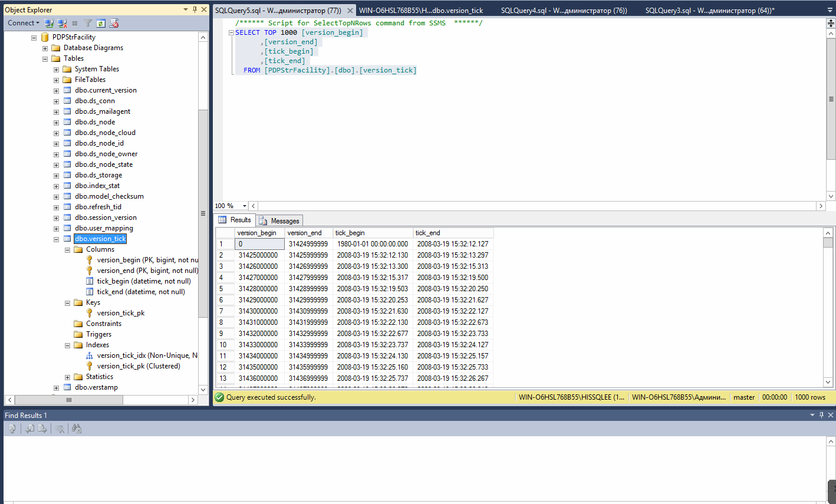Click the tick_begin column header in results
The width and height of the screenshot is (836, 504).
[373, 233]
